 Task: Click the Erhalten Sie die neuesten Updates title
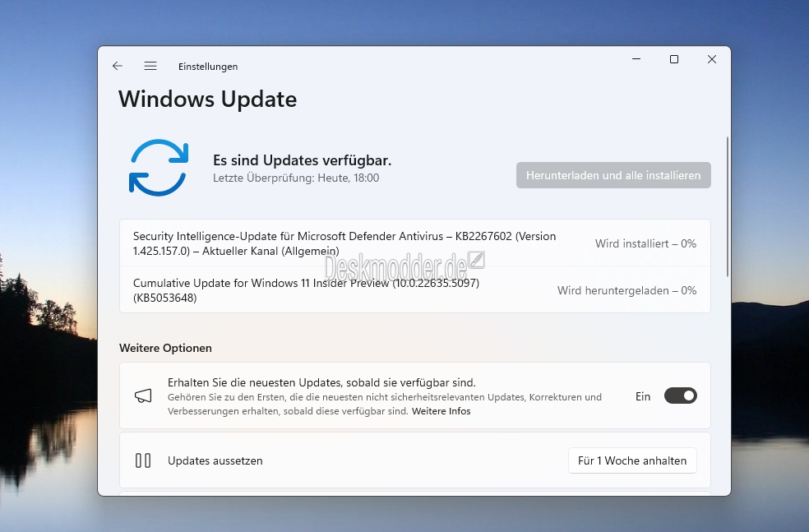(321, 383)
